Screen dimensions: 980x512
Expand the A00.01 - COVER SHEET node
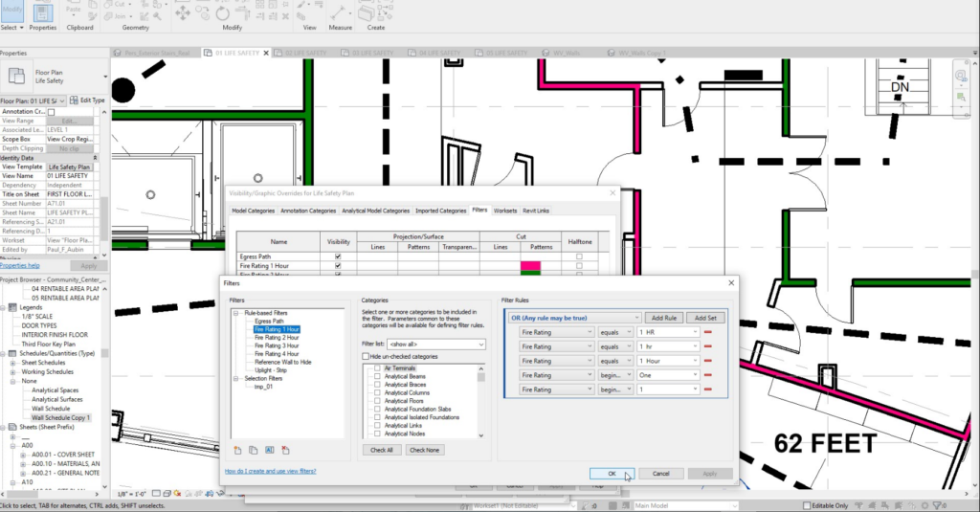(23, 456)
